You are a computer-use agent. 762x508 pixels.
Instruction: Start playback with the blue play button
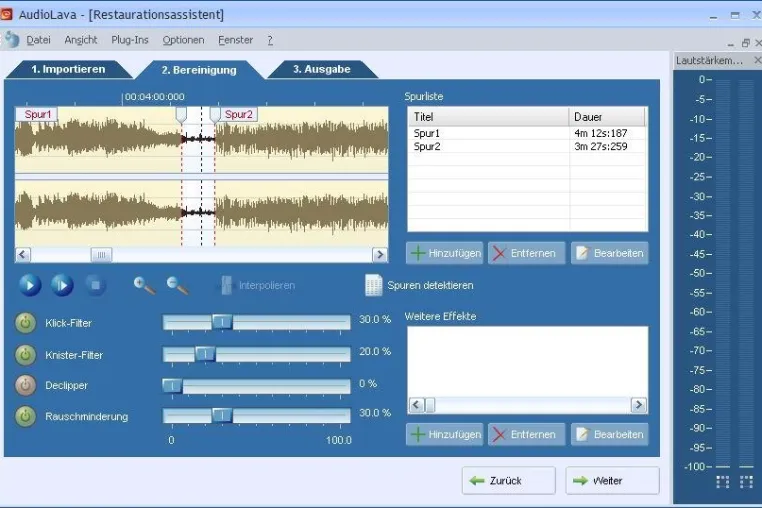(30, 285)
